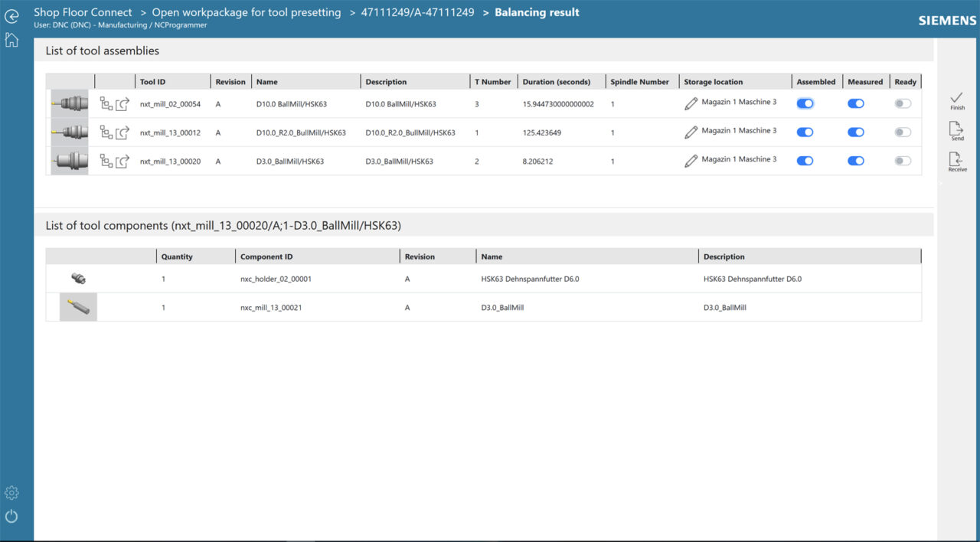The height and width of the screenshot is (542, 980).
Task: Click the Home icon in the sidebar
Action: click(x=11, y=39)
